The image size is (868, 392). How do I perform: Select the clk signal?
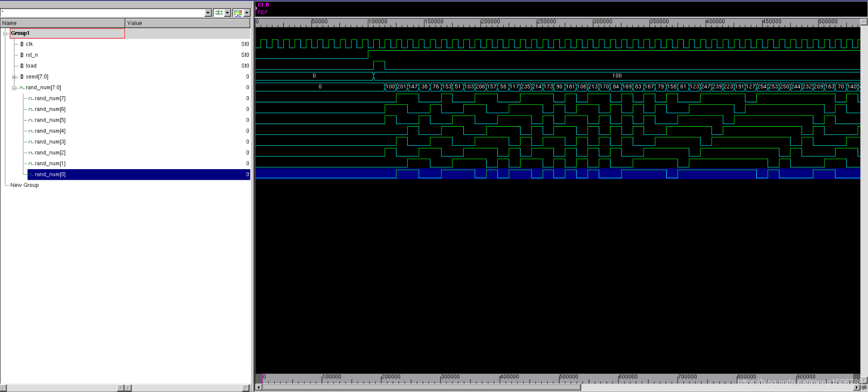click(29, 44)
